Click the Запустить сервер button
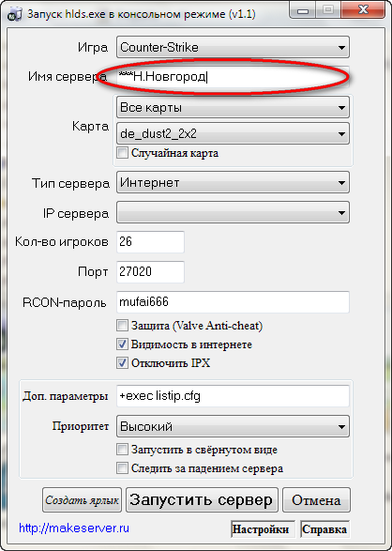 coord(202,499)
